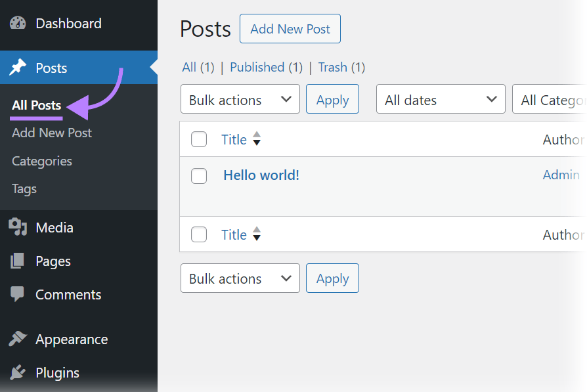Open the Hello world! post title
Image resolution: width=587 pixels, height=392 pixels.
[261, 175]
